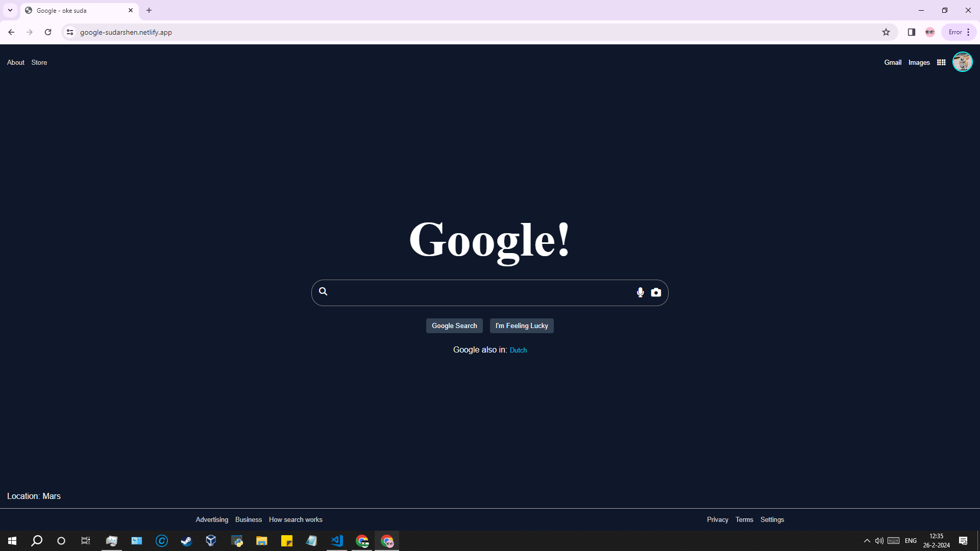Click the microphone voice search icon
Image resolution: width=980 pixels, height=551 pixels.
(x=640, y=292)
